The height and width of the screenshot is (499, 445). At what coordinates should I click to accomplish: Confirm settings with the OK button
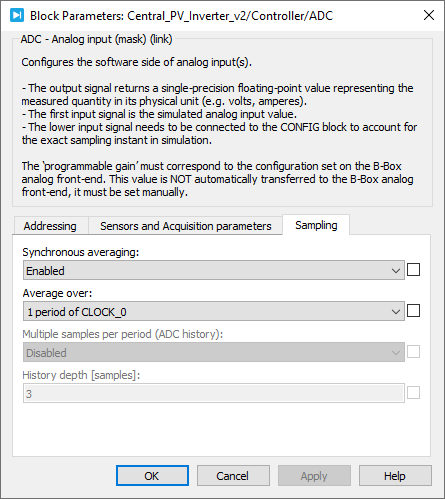(x=152, y=476)
